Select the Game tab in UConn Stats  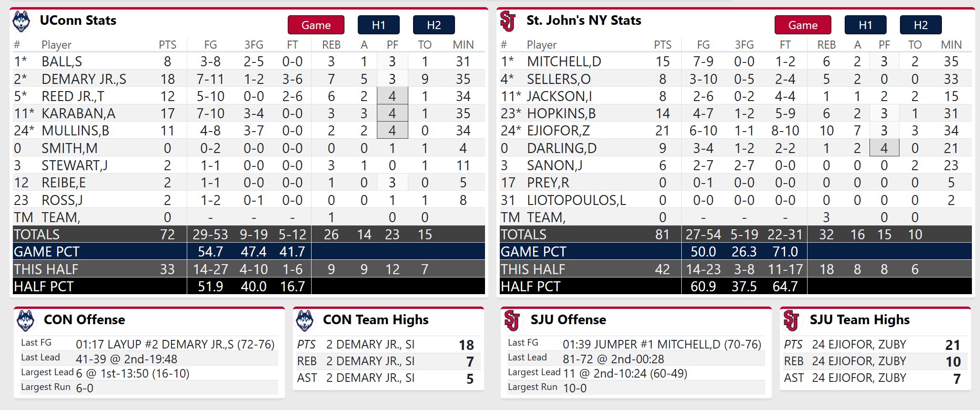316,25
